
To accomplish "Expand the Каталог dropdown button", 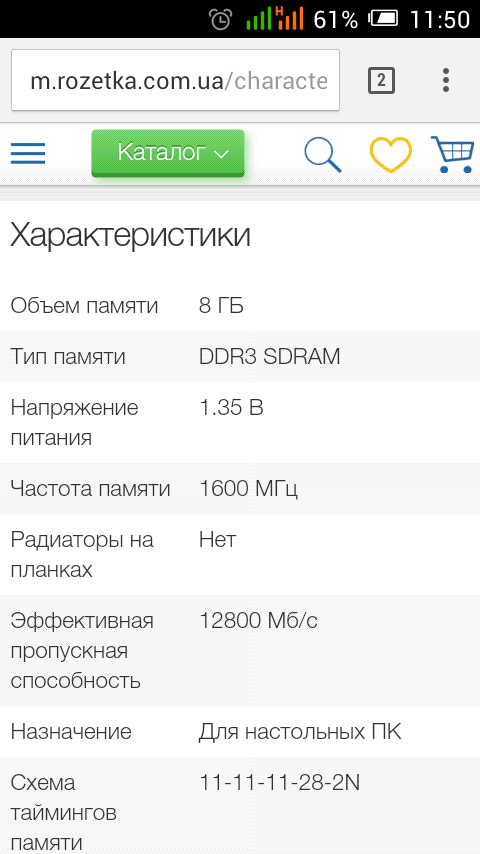I will pos(168,153).
